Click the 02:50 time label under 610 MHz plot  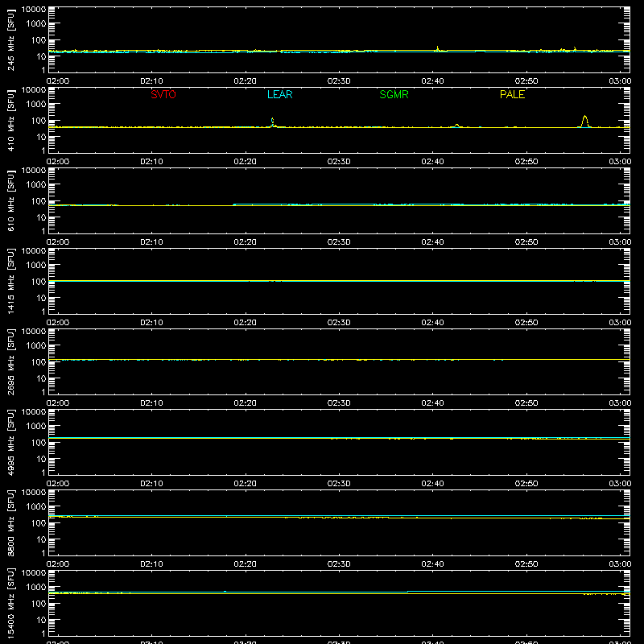click(x=526, y=242)
